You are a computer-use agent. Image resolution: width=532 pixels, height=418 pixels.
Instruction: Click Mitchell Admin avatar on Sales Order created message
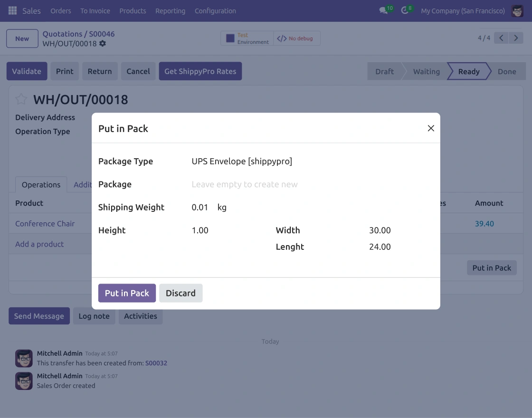click(x=24, y=381)
